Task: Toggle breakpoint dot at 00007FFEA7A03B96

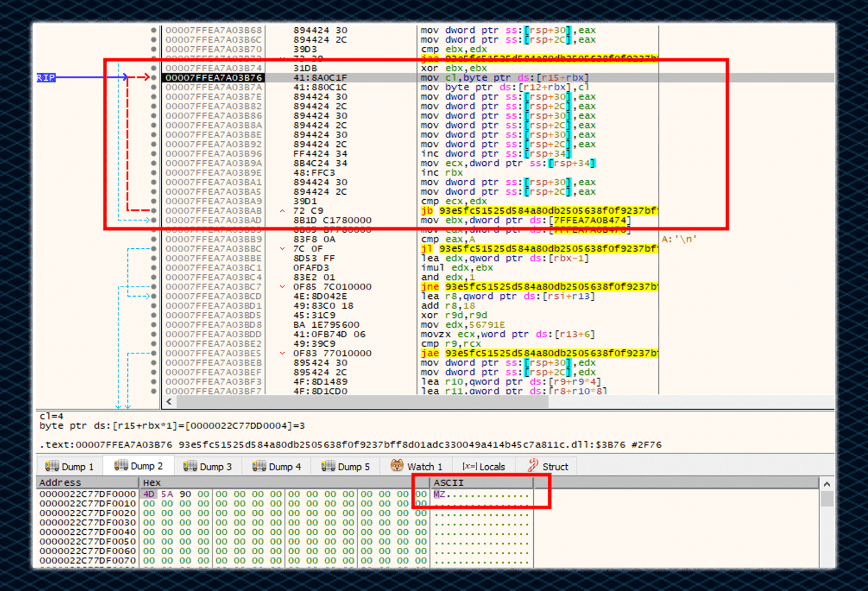Action: point(154,154)
